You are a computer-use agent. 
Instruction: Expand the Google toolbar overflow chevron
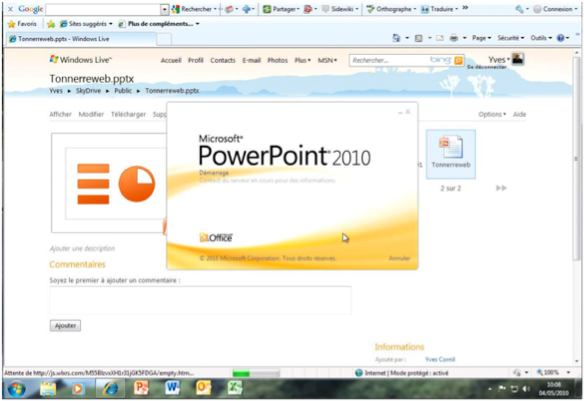(x=465, y=8)
